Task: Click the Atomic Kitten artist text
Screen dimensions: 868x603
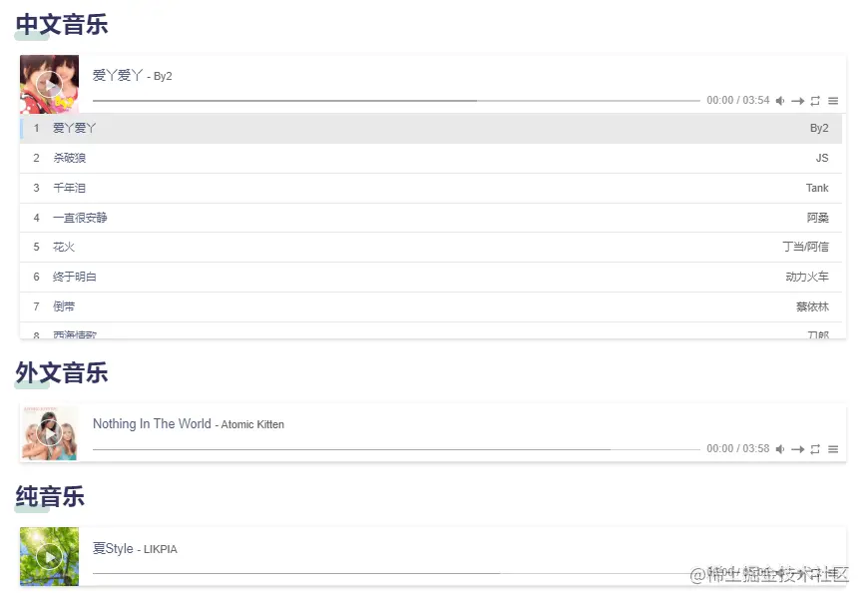Action: point(252,424)
